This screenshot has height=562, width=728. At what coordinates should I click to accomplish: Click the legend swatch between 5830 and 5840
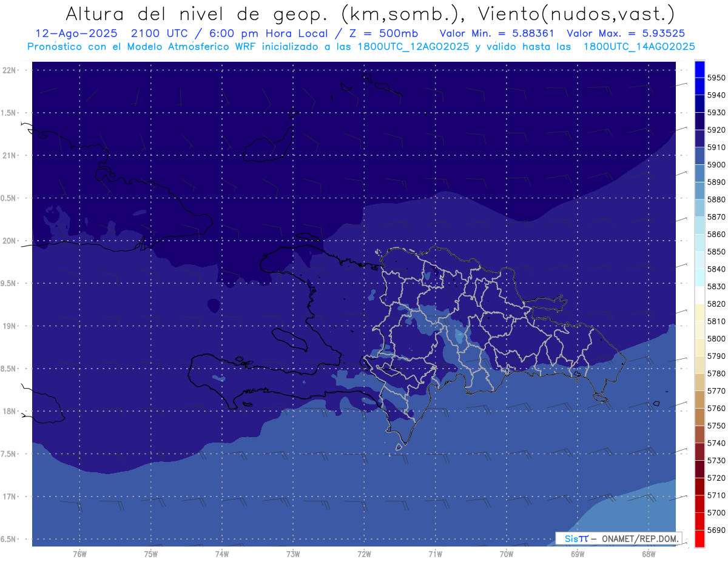699,278
